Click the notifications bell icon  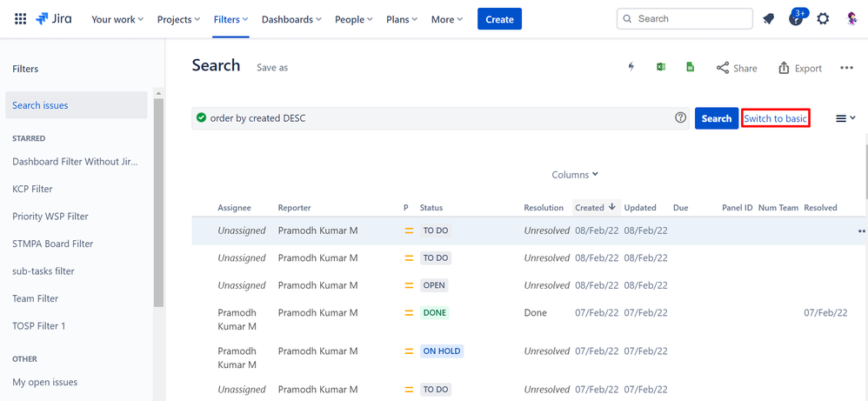(x=768, y=19)
